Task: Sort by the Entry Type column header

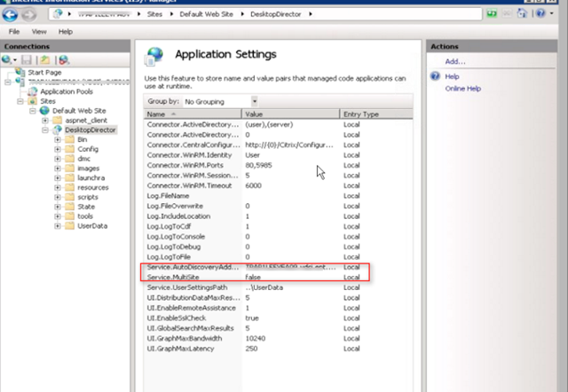Action: (376, 114)
